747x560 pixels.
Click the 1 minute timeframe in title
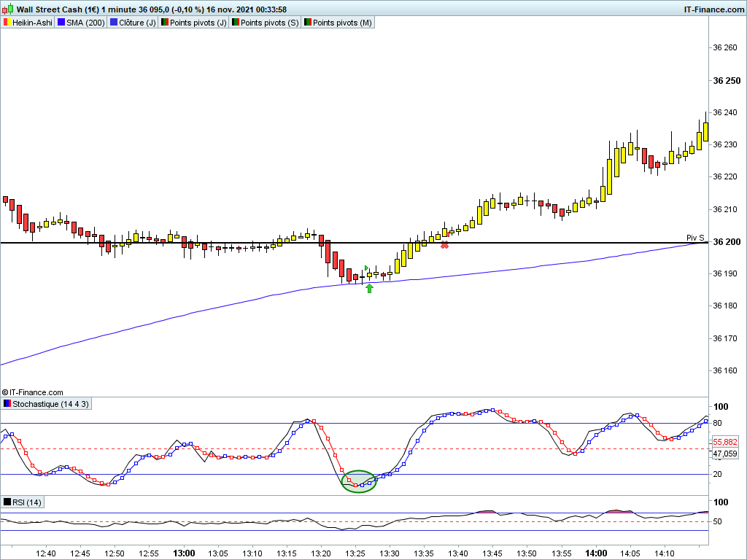tap(119, 9)
